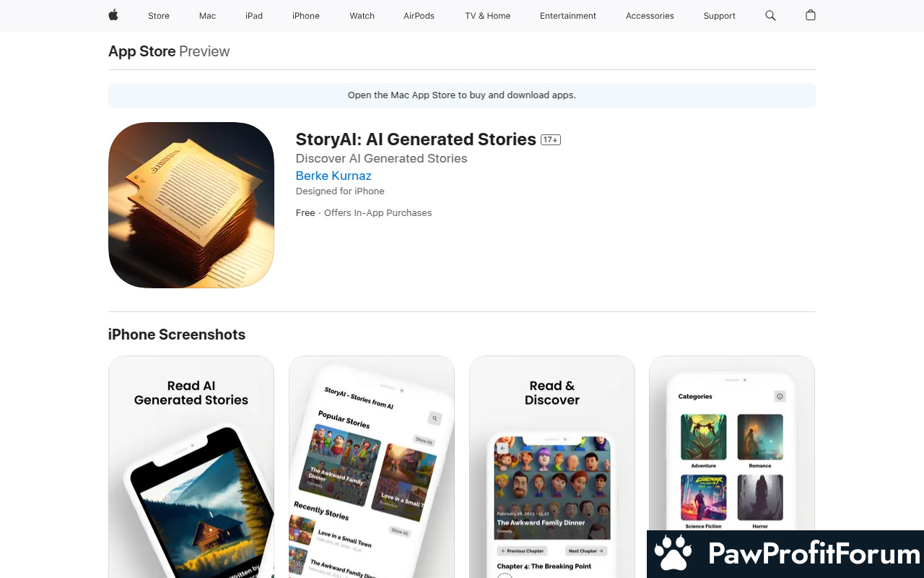Open the shopping bag icon
The image size is (924, 578).
(x=811, y=15)
